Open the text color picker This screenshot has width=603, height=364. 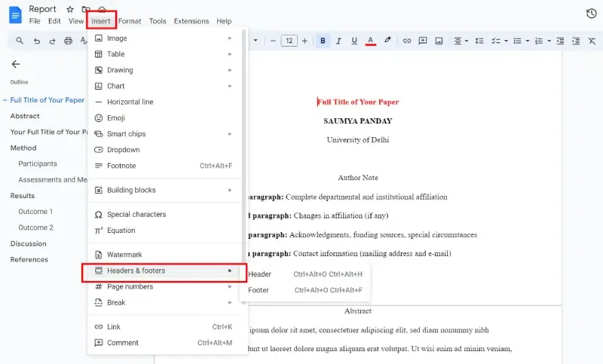pos(370,41)
